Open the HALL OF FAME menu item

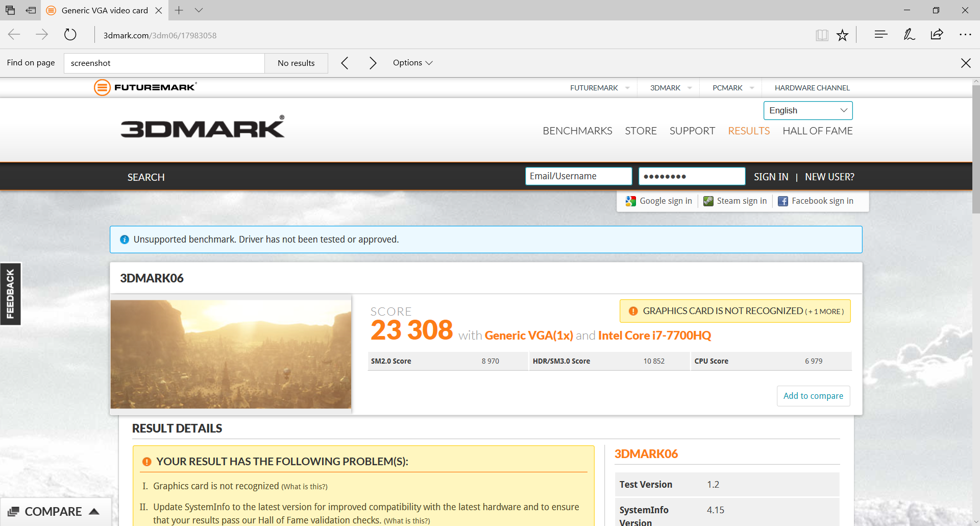(x=818, y=131)
